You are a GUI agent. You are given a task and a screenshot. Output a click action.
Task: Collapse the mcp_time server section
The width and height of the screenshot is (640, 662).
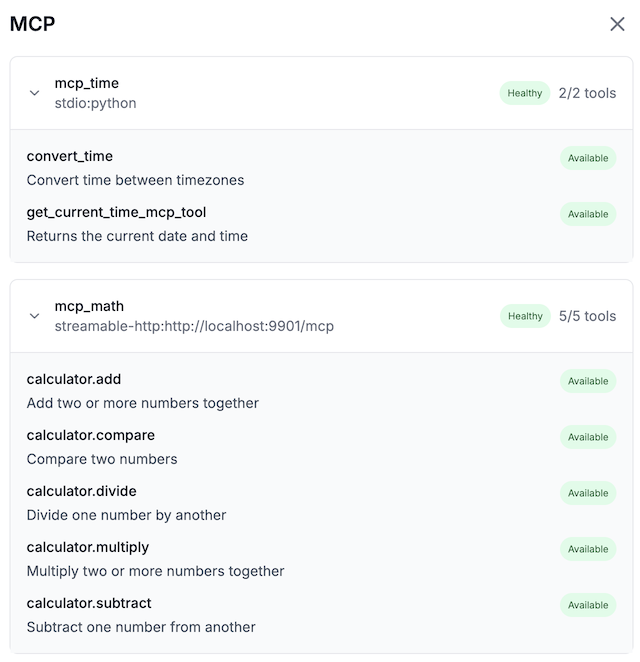pyautogui.click(x=34, y=93)
